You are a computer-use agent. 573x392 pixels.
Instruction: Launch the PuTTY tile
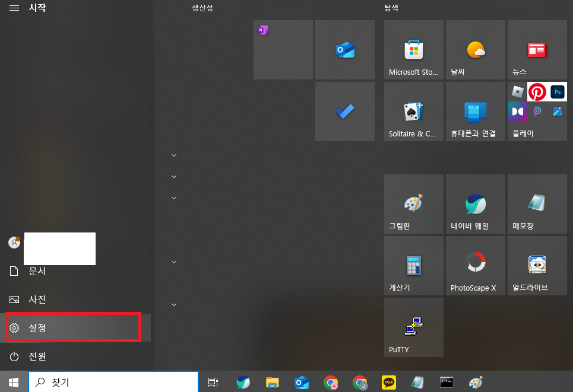(414, 327)
